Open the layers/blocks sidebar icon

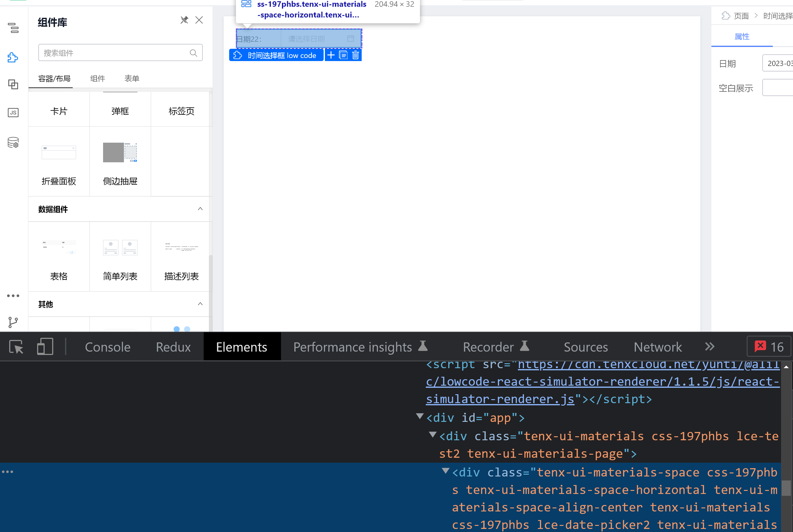13,84
